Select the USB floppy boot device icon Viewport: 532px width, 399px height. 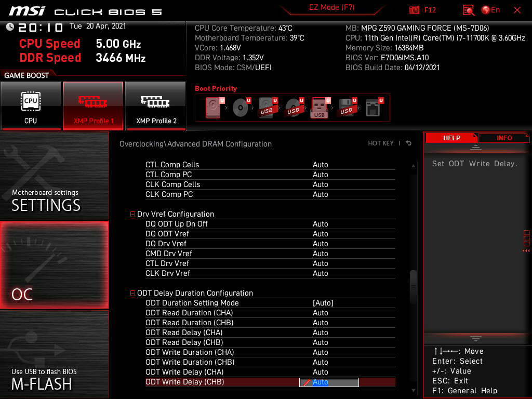[x=347, y=108]
